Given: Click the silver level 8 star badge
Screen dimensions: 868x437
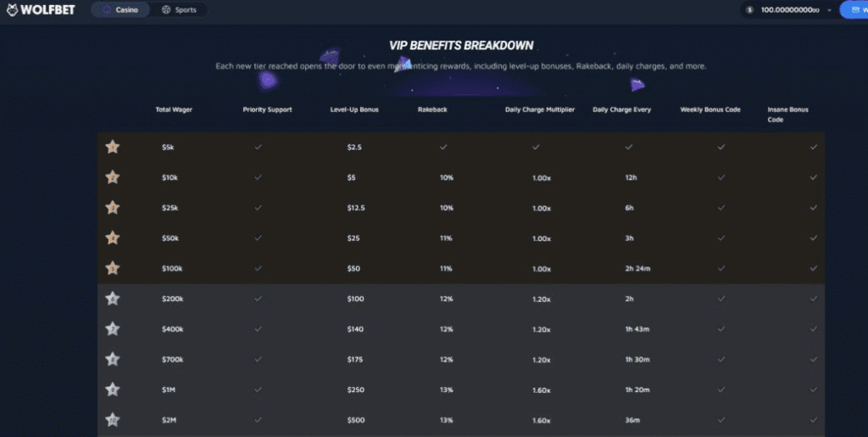Looking at the screenshot, I should 112,359.
